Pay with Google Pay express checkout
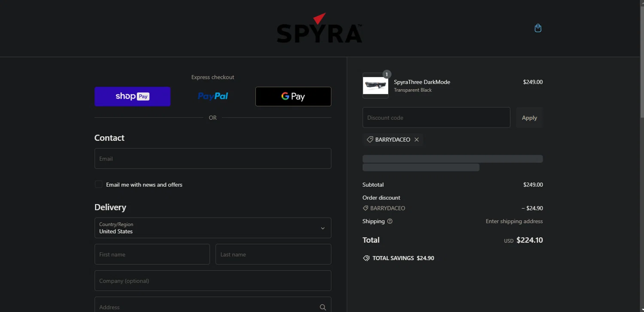The image size is (644, 312). 293,97
